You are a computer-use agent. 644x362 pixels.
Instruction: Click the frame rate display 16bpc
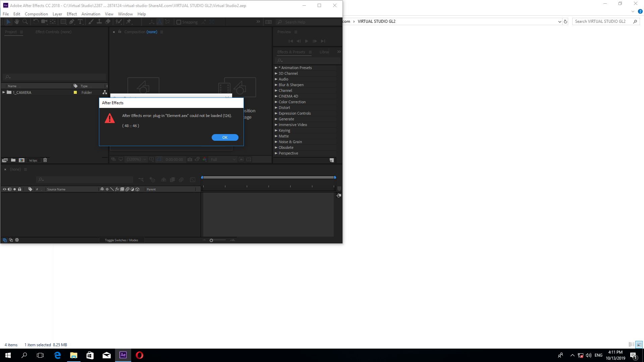[33, 160]
